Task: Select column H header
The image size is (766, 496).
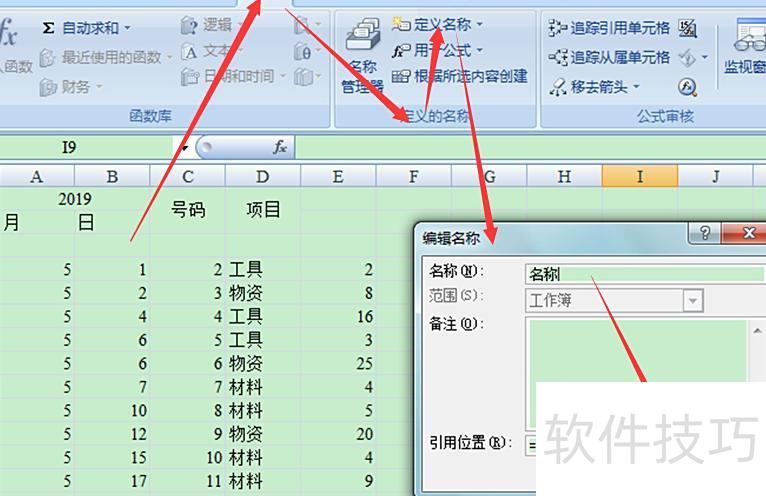Action: 564,176
